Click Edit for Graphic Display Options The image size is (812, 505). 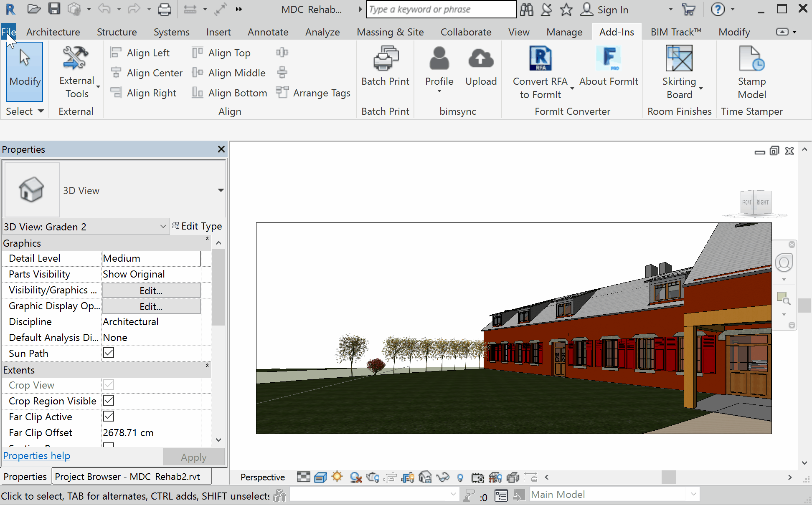151,306
